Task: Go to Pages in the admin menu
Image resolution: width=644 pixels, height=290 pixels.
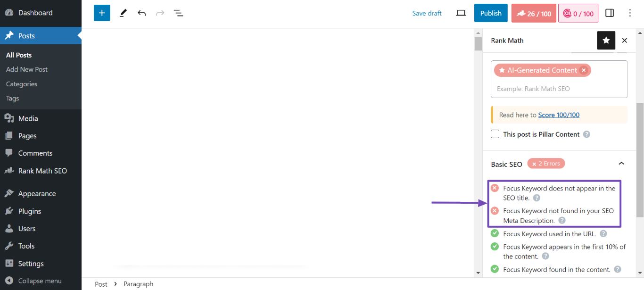Action: 41,136
